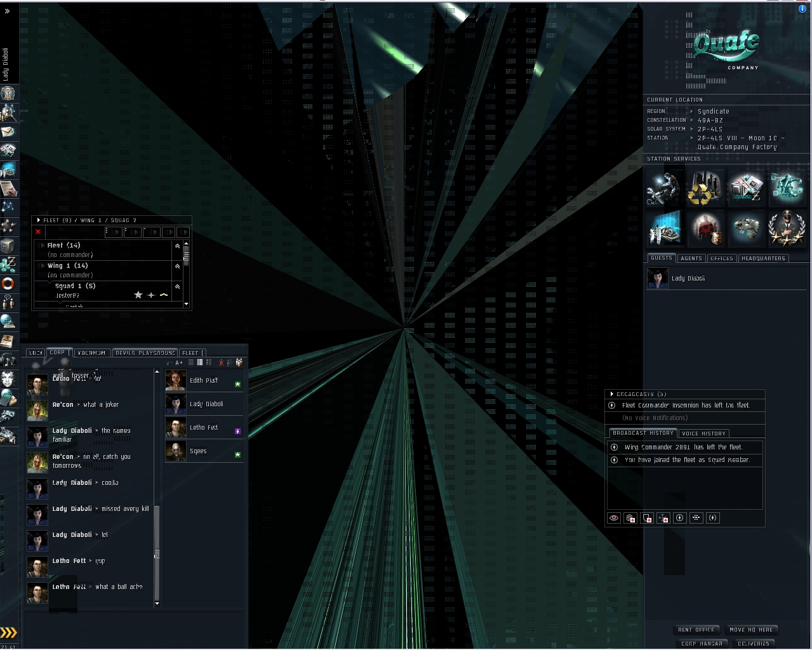Toggle the last fleet voice speaker button
This screenshot has width=812, height=650.
[183, 232]
